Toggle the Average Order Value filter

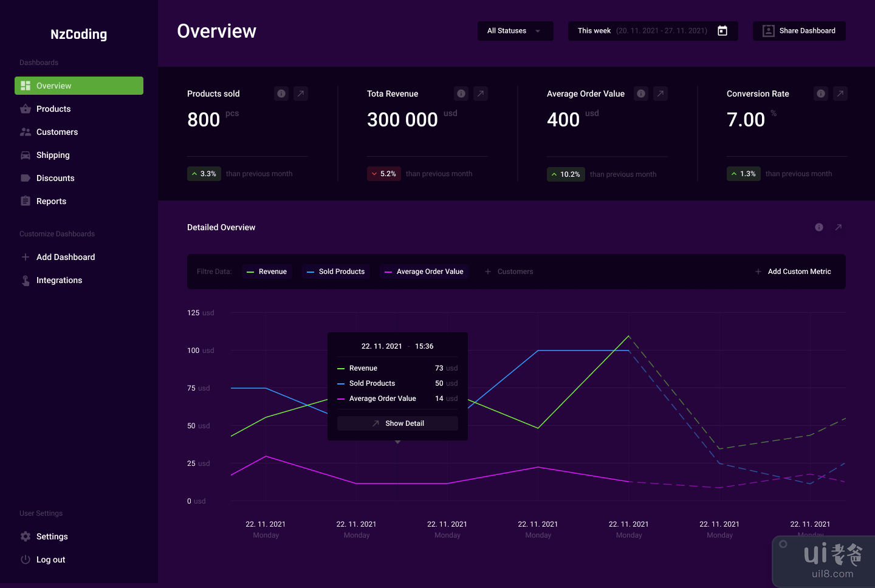click(x=424, y=272)
